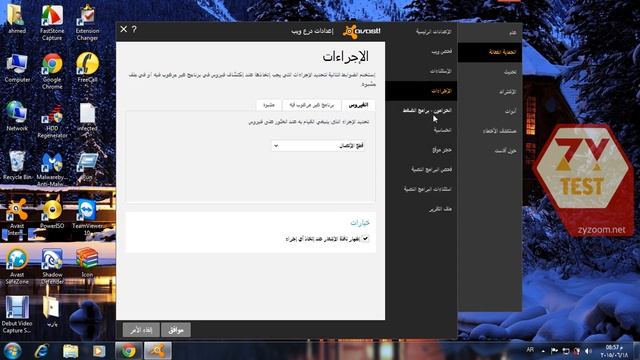Click the Avast taskbar button
Viewport: 640px width, 360px height.
(158, 351)
